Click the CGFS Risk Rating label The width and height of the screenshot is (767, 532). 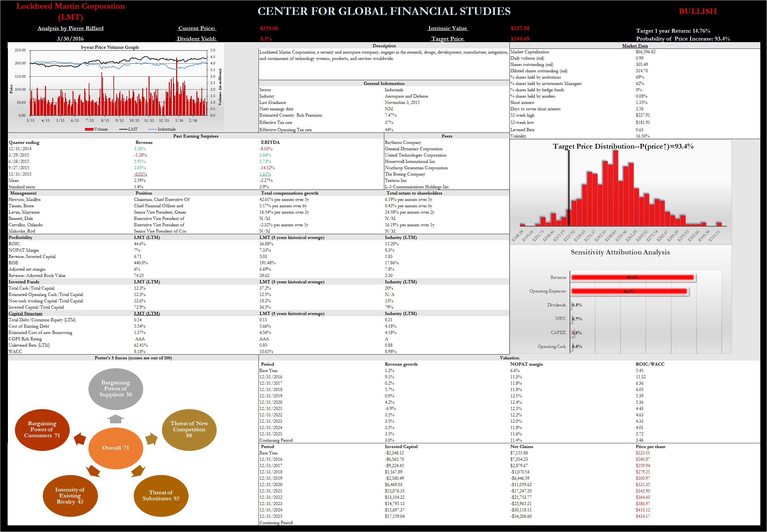(x=25, y=339)
